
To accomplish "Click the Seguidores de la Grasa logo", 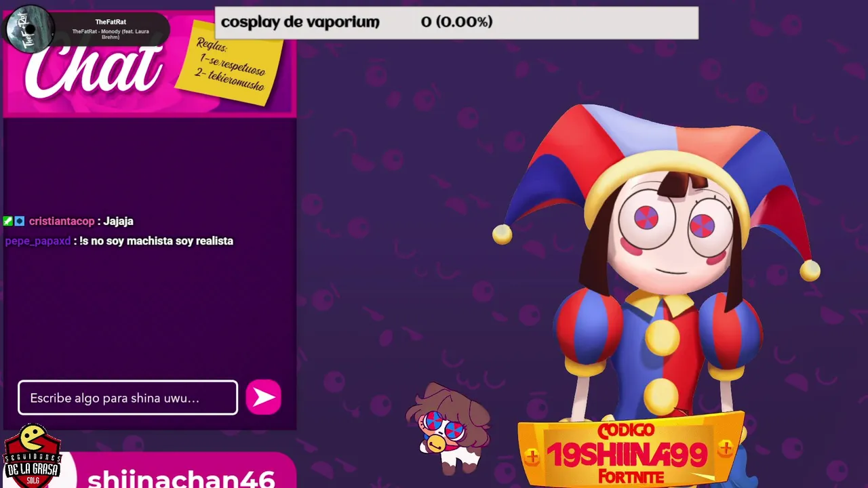I will (x=32, y=455).
